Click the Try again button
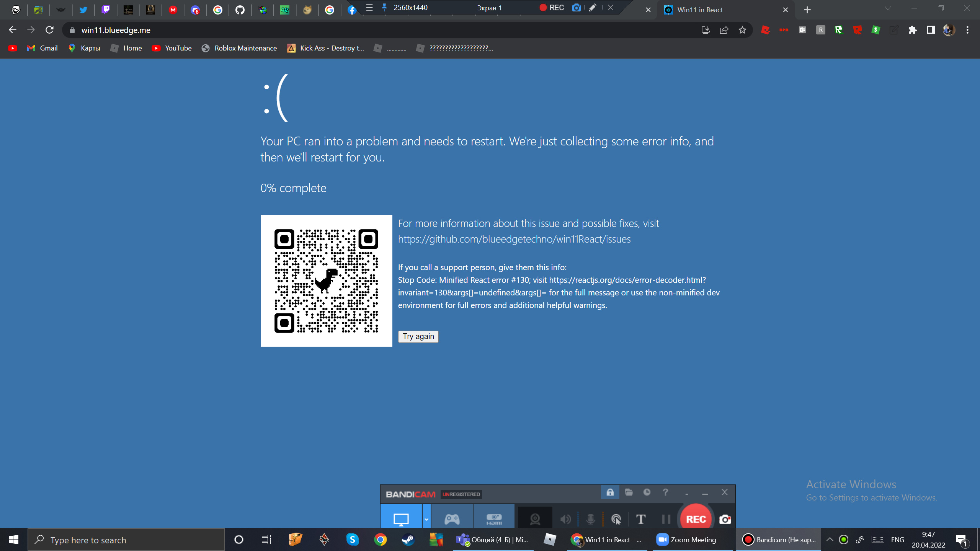Image resolution: width=980 pixels, height=551 pixels. coord(418,336)
